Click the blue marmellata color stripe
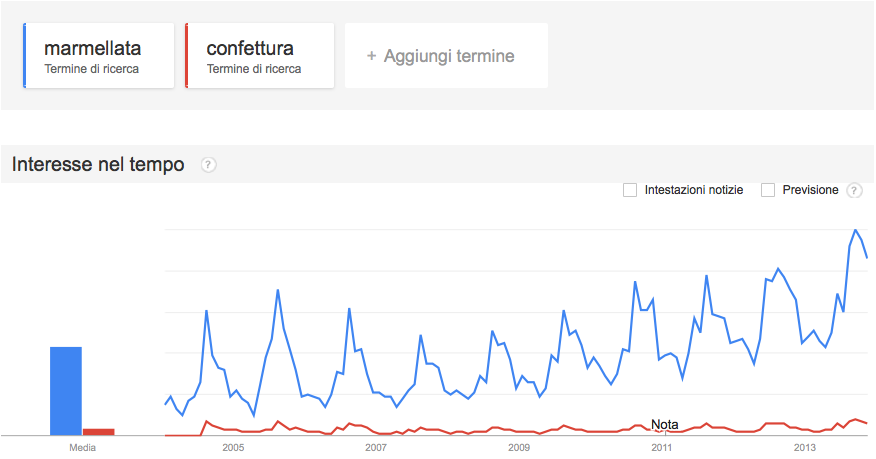This screenshot has height=459, width=876. click(x=25, y=55)
